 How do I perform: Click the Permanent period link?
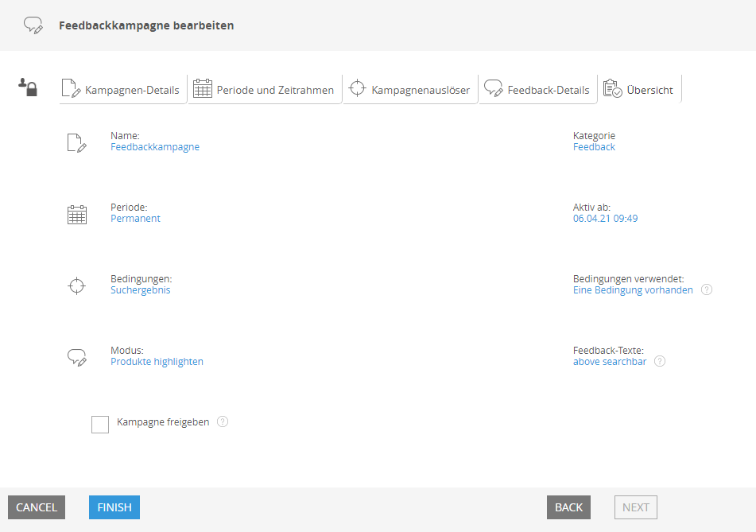click(135, 219)
